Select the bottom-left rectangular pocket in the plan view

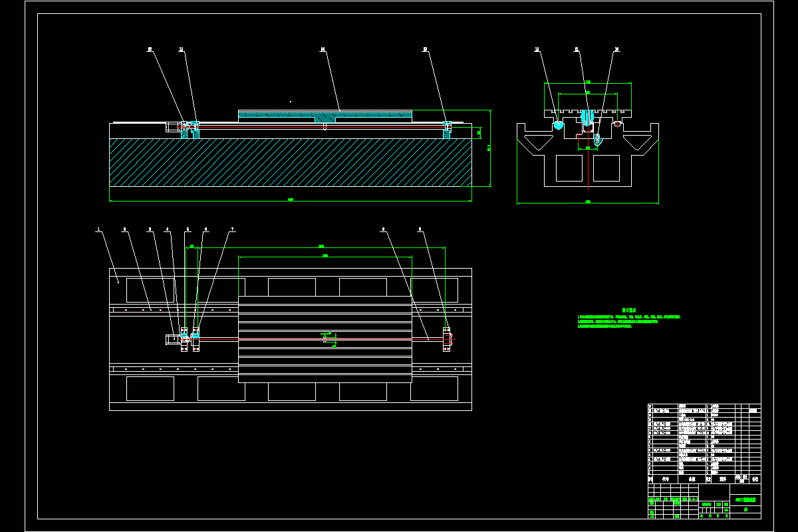click(x=150, y=388)
